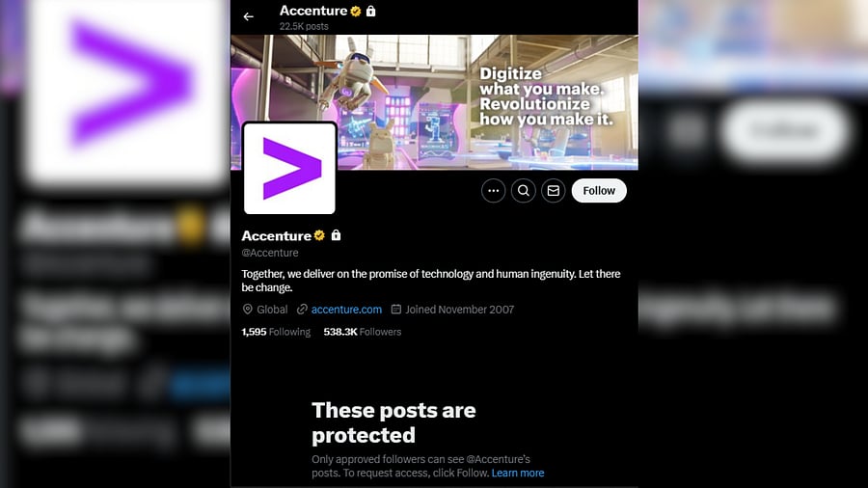Click the calendar icon by Joined November 2007
The height and width of the screenshot is (488, 868).
395,310
